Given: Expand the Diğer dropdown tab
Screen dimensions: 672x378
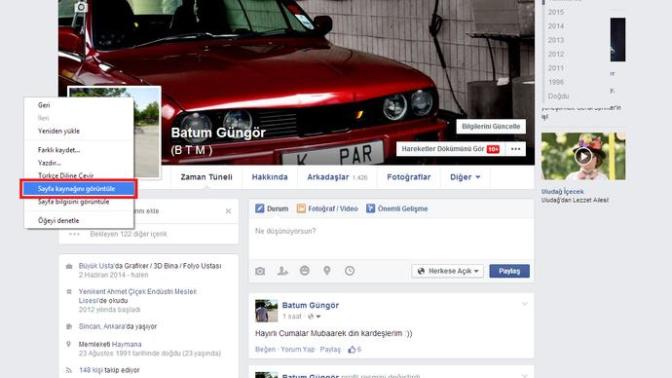Looking at the screenshot, I should click(465, 177).
